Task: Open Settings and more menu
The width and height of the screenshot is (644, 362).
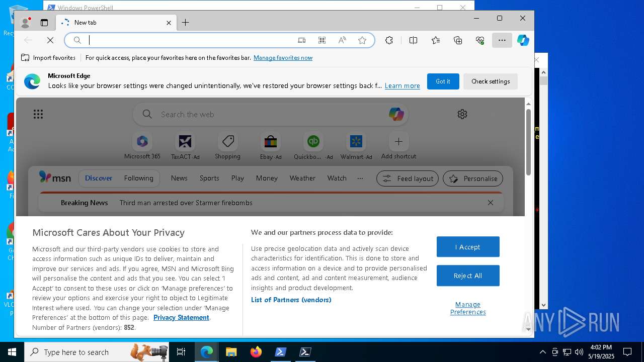Action: pos(502,40)
